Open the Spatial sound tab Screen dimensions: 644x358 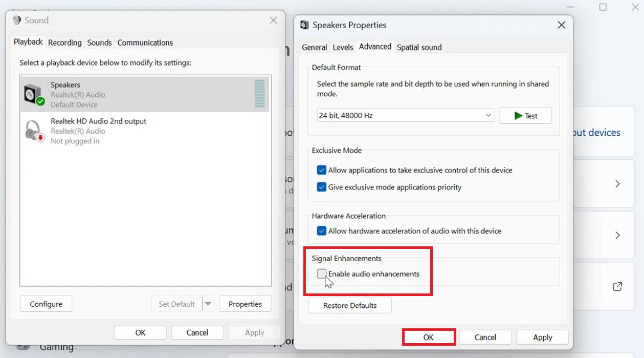(419, 47)
